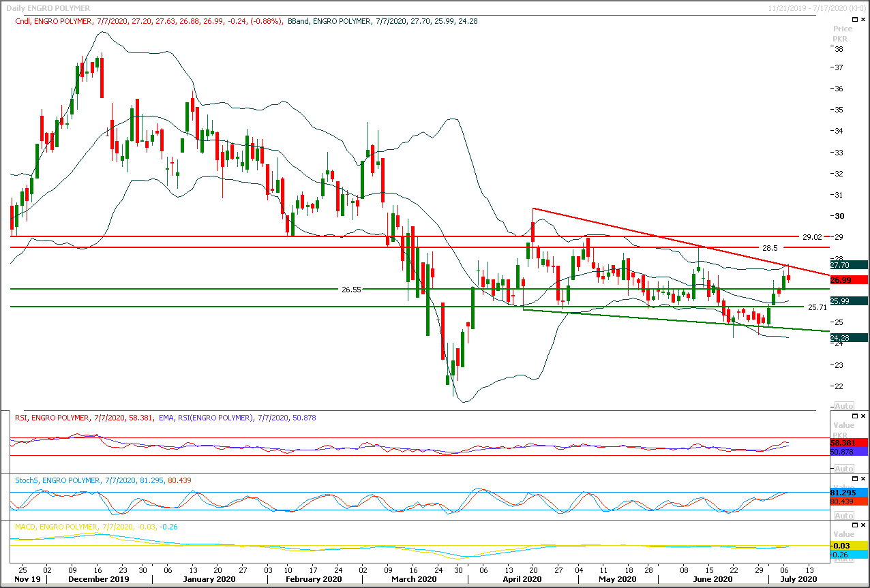Click March 2020 on the time axis
The width and height of the screenshot is (870, 588).
pyautogui.click(x=414, y=579)
